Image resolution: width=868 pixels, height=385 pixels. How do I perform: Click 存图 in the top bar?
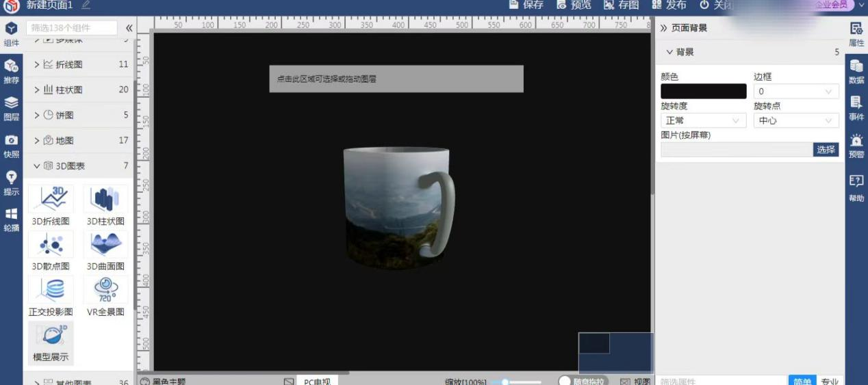tap(622, 4)
